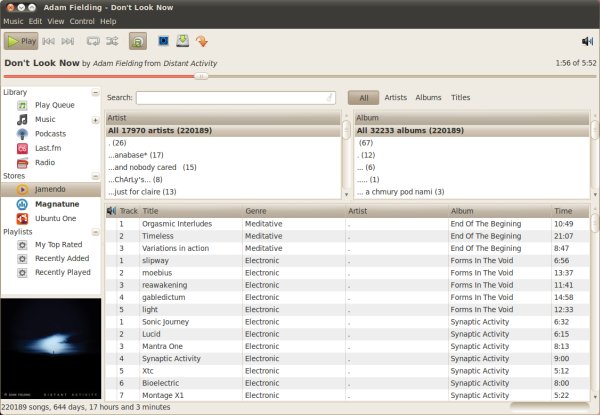
Task: Collapse the Playlists sidebar section
Action: point(95,231)
